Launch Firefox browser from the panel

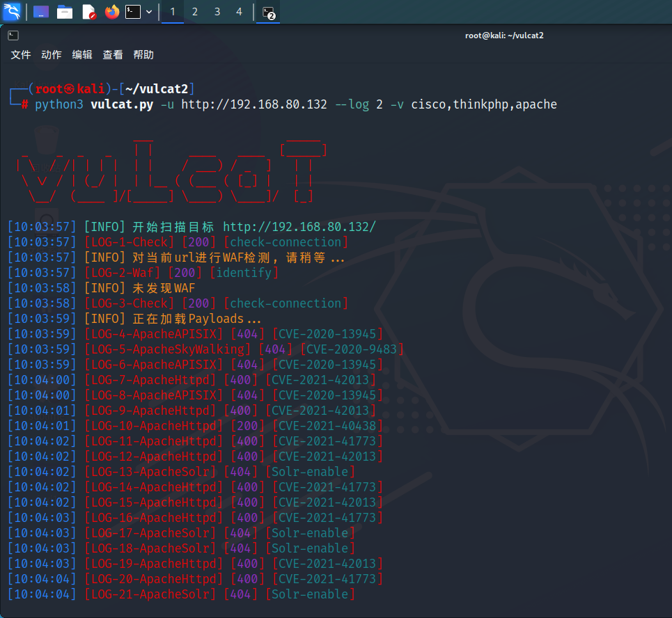click(x=111, y=12)
